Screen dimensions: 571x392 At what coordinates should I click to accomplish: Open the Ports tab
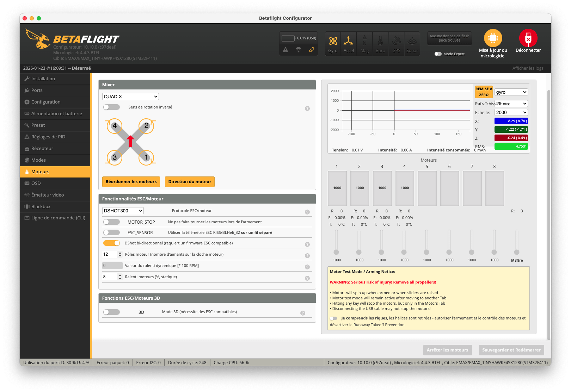click(55, 91)
